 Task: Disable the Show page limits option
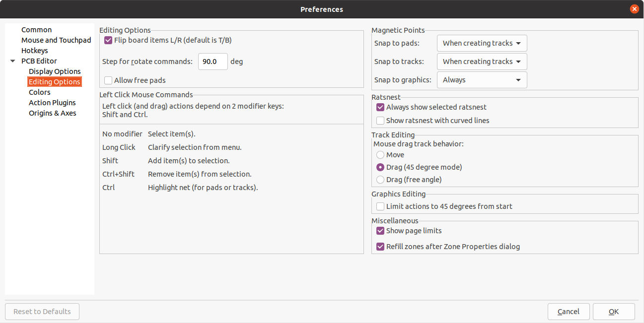point(380,231)
